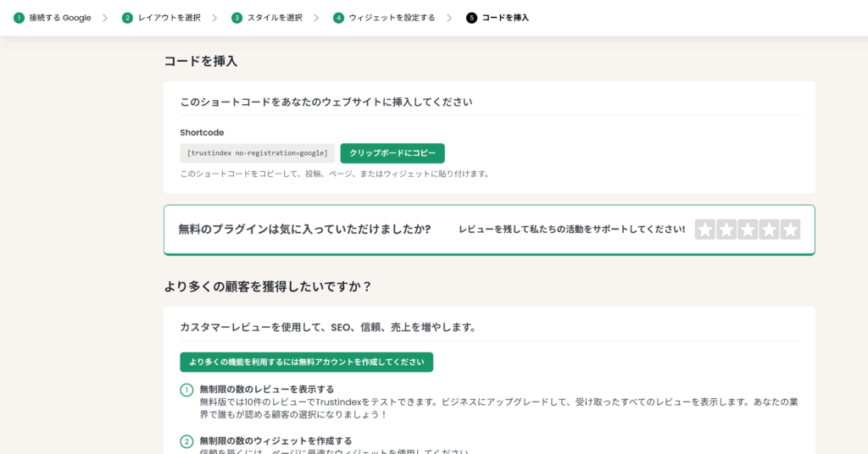Select the コードを挿入 step
This screenshot has width=868, height=454.
point(505,18)
